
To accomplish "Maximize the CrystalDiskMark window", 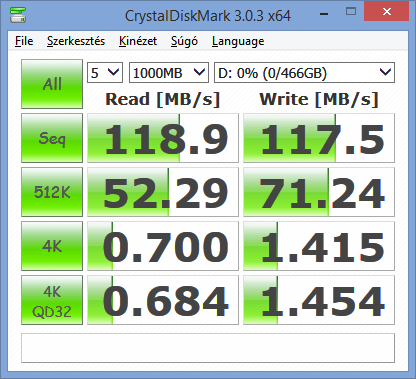I will pyautogui.click(x=351, y=12).
